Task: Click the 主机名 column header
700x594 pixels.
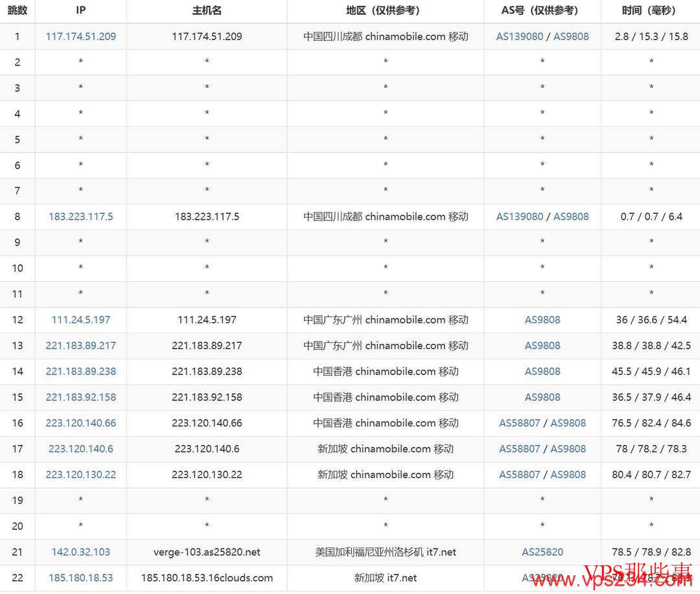Action: (207, 11)
